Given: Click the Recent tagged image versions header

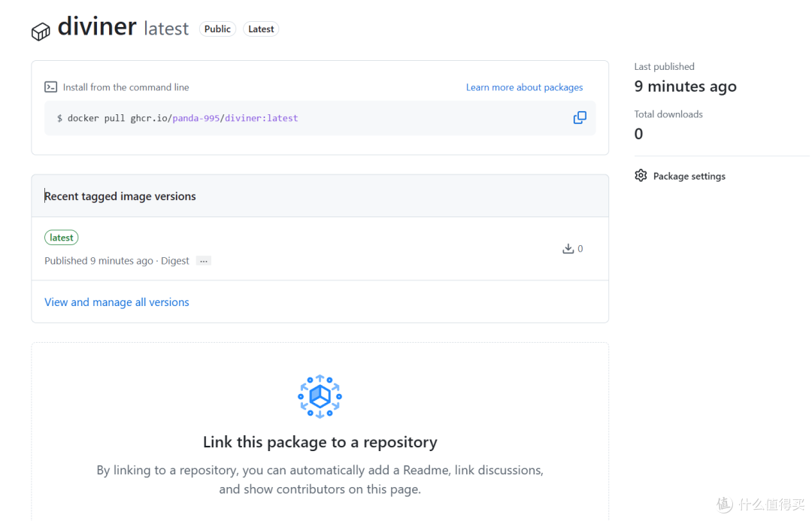Looking at the screenshot, I should tap(120, 196).
